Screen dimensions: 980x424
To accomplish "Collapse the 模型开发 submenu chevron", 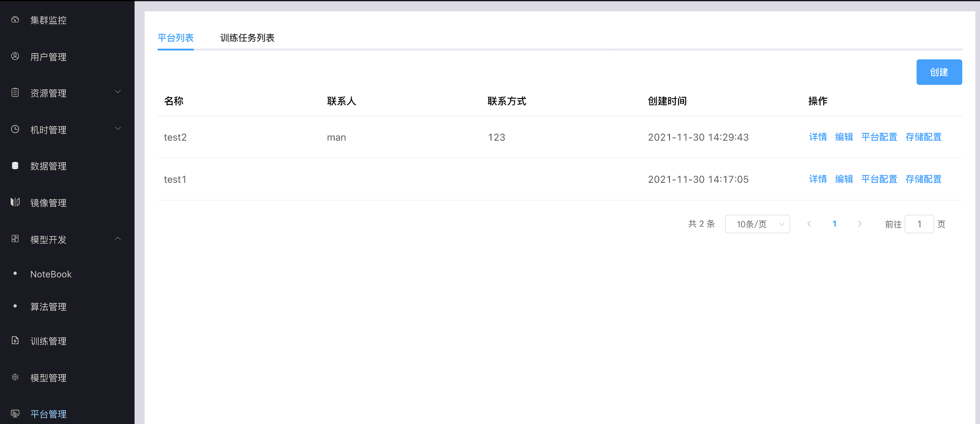I will (118, 239).
